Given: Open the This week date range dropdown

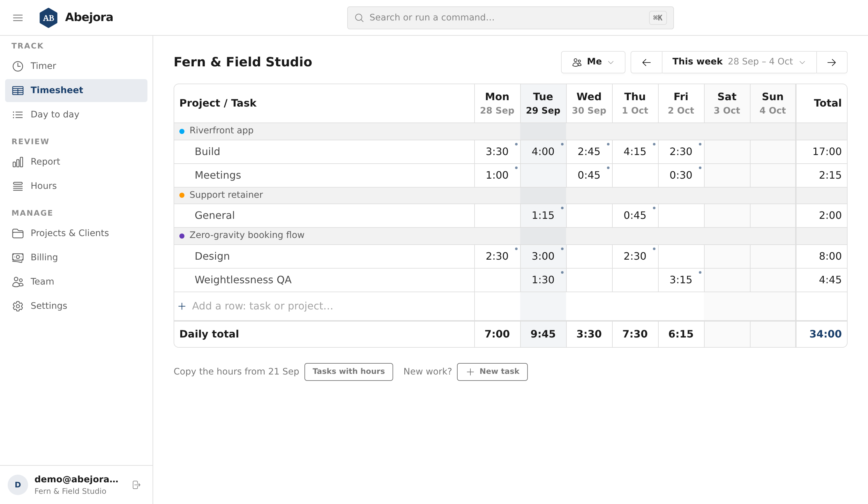Looking at the screenshot, I should (x=739, y=62).
